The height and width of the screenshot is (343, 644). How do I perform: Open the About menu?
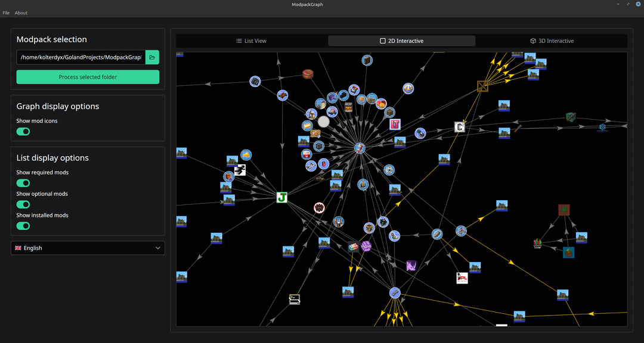pos(21,13)
